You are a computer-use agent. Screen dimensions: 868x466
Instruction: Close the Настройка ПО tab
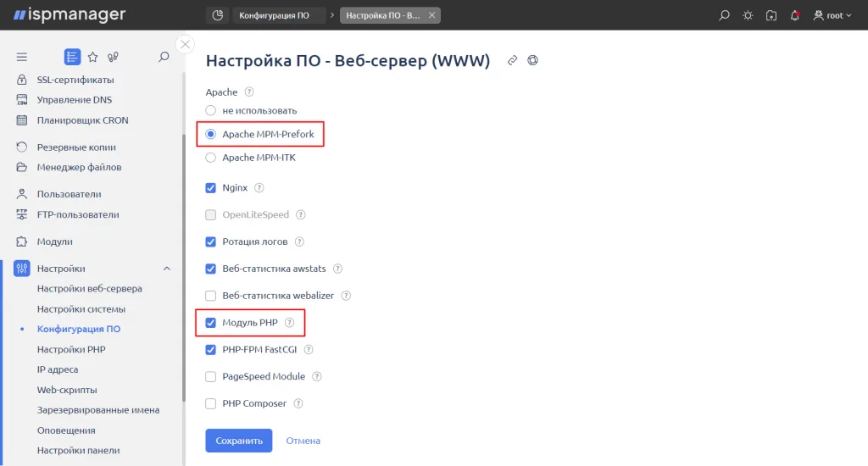431,15
